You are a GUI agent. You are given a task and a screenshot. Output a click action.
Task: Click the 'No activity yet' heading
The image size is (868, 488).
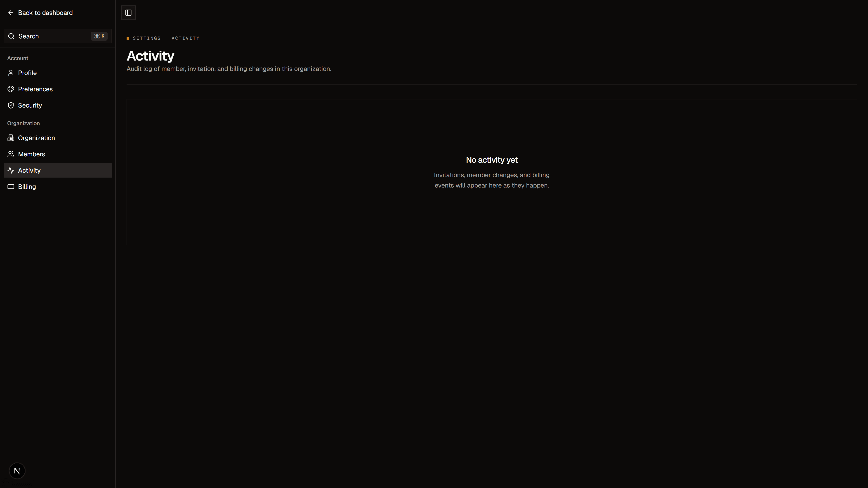coord(492,160)
